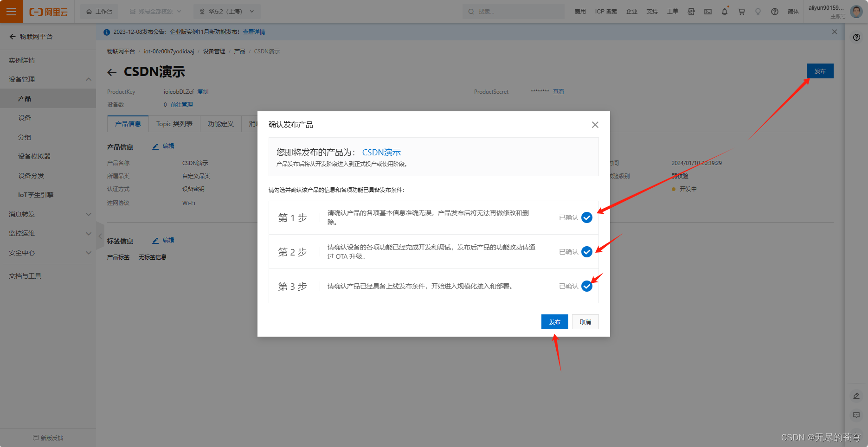Open the shopping cart icon
This screenshot has width=868, height=447.
(x=741, y=12)
